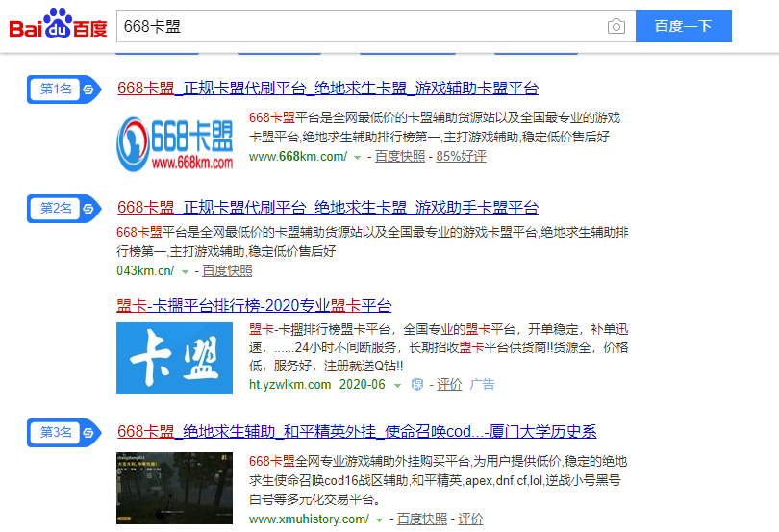Open 评价 link on the ad result
This screenshot has width=779, height=532.
449,385
